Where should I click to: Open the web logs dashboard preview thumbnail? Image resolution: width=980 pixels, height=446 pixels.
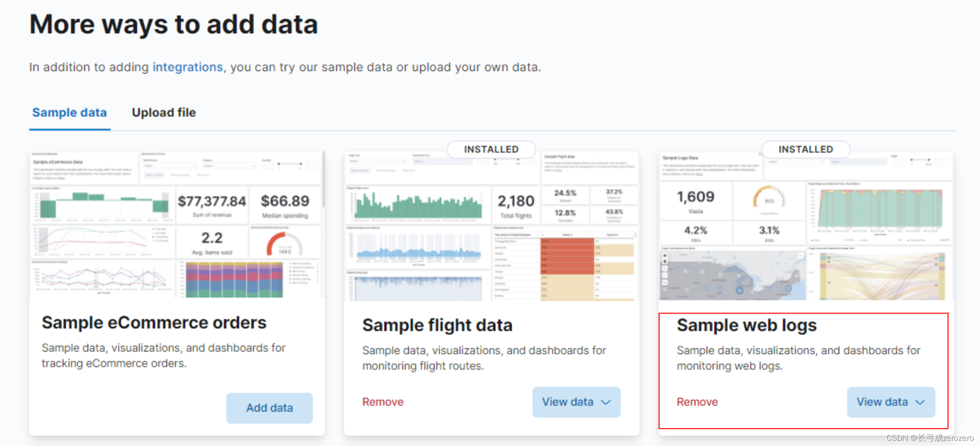point(806,226)
